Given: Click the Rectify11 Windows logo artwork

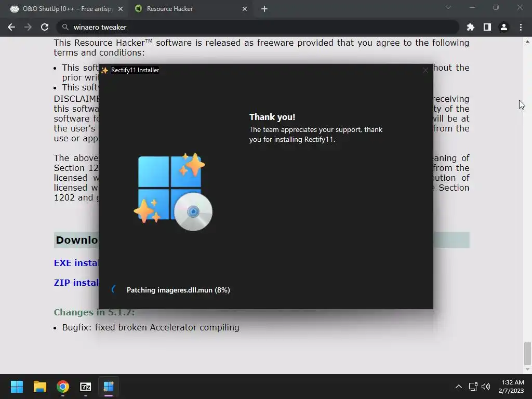Looking at the screenshot, I should pos(174,192).
